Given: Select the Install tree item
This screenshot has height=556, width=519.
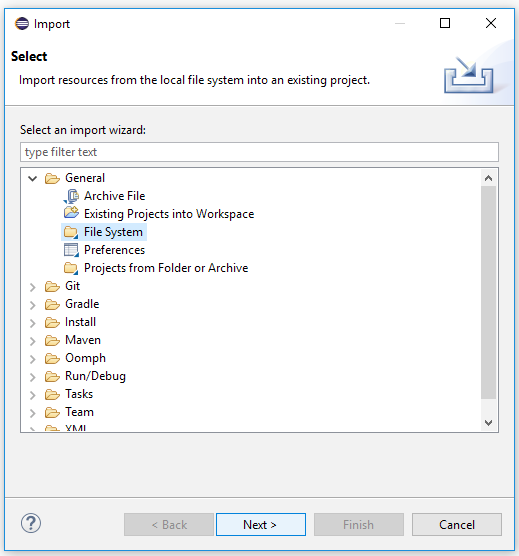Looking at the screenshot, I should pyautogui.click(x=80, y=322).
